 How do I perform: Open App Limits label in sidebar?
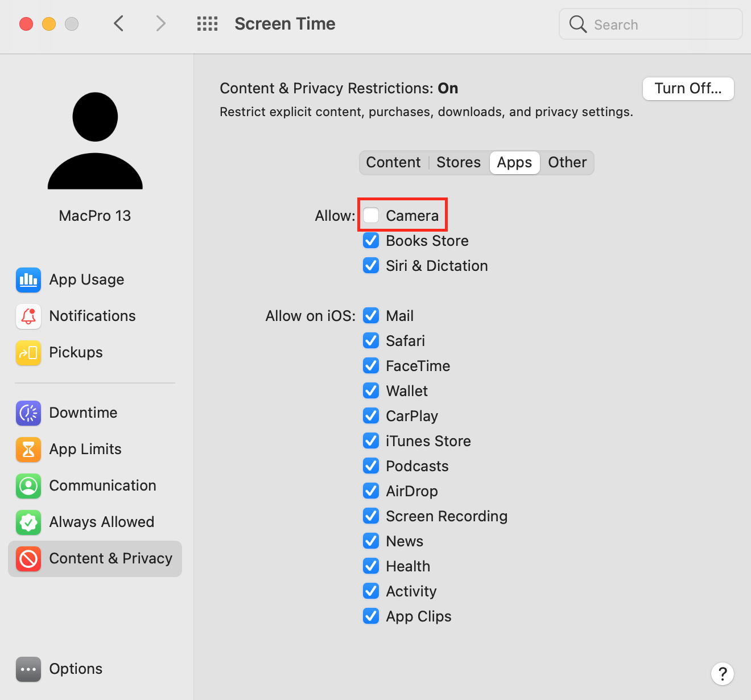[85, 449]
